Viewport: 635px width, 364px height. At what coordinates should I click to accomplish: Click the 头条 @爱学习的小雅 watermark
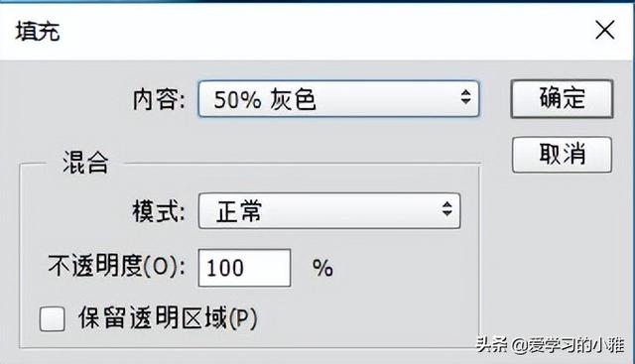(x=550, y=345)
